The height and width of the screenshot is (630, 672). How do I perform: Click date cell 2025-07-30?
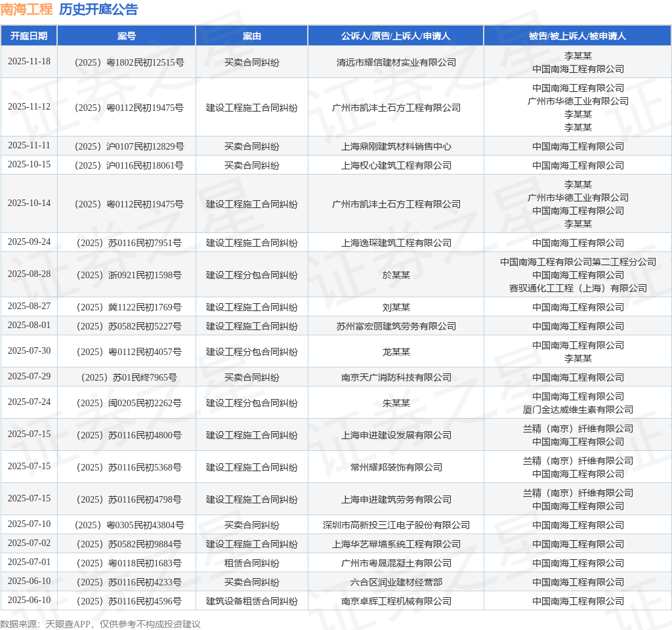coord(29,351)
